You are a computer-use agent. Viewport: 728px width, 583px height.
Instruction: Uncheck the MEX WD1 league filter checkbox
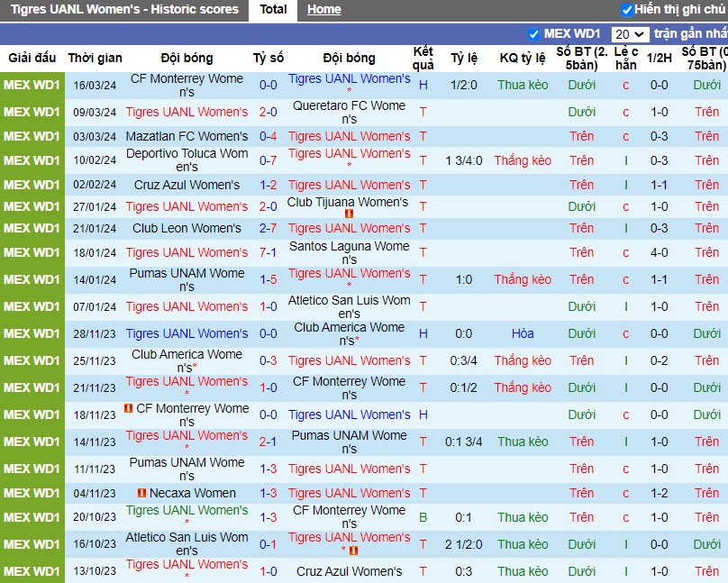(533, 34)
